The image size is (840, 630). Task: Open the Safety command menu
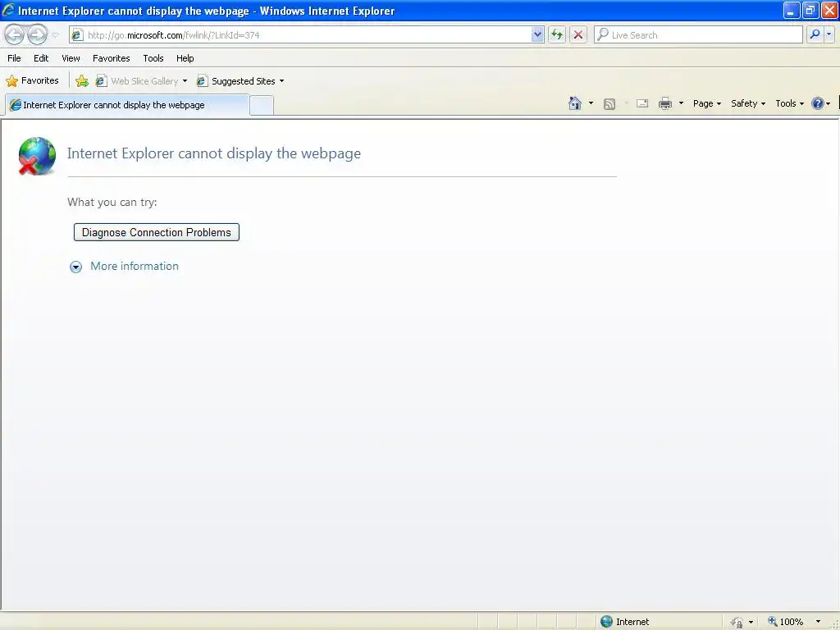pyautogui.click(x=748, y=103)
